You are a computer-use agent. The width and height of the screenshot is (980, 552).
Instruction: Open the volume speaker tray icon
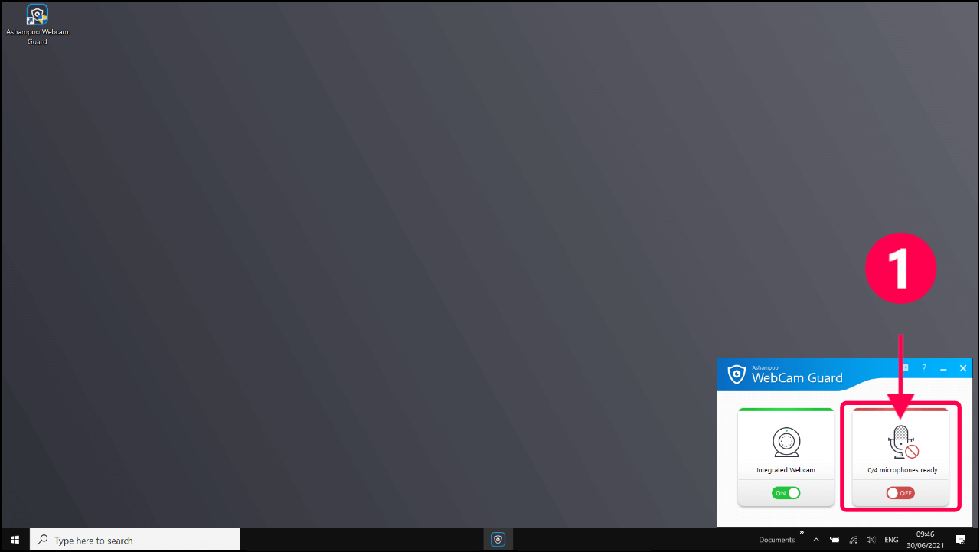pyautogui.click(x=871, y=540)
